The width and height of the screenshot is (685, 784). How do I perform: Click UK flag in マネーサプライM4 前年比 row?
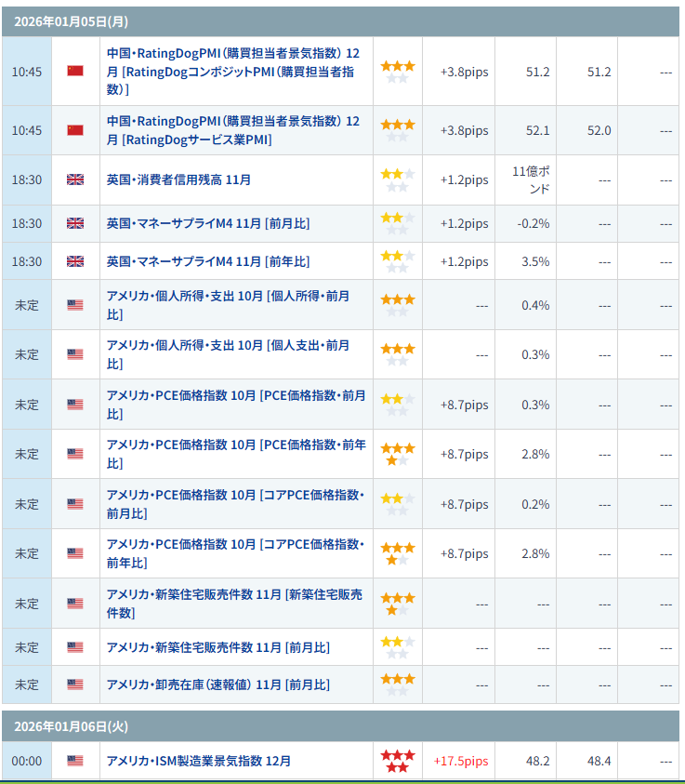pyautogui.click(x=75, y=261)
